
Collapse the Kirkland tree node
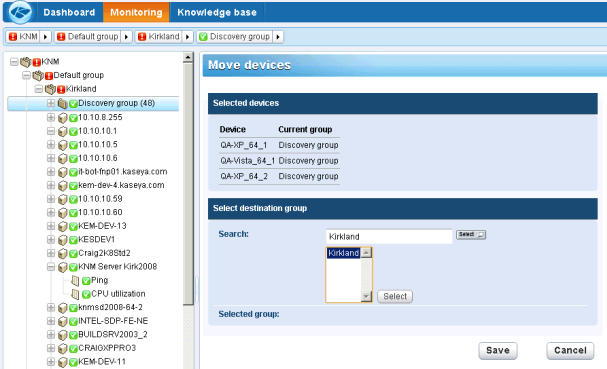(38, 89)
